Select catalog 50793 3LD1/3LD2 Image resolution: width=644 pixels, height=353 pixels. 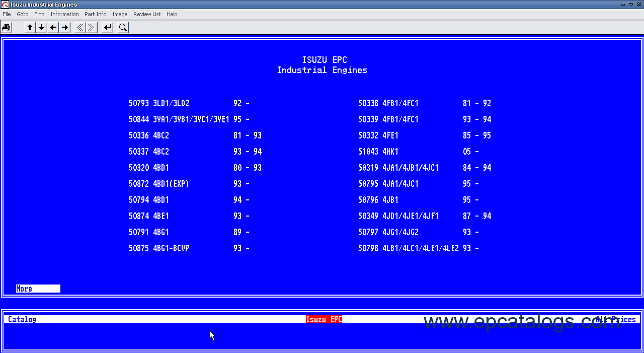point(189,103)
